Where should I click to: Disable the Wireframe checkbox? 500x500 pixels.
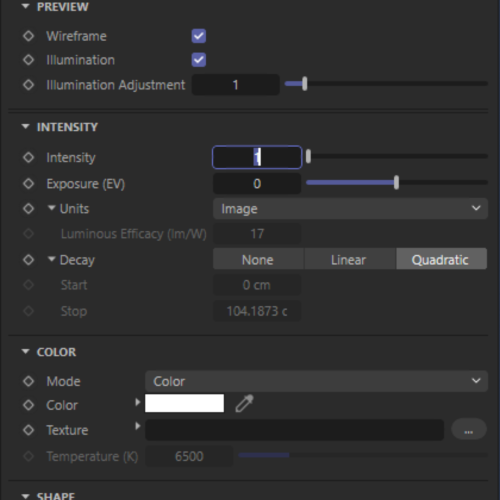click(x=199, y=36)
